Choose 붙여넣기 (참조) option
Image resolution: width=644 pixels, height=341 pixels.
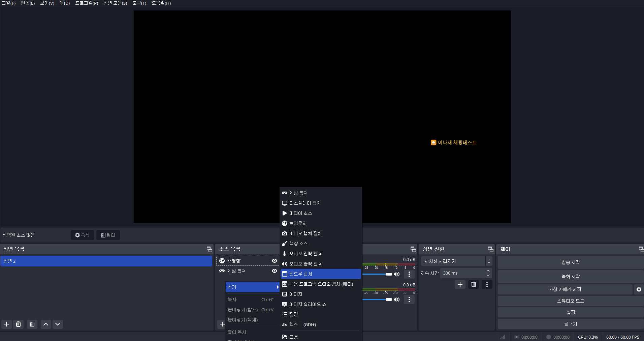[x=253, y=310]
